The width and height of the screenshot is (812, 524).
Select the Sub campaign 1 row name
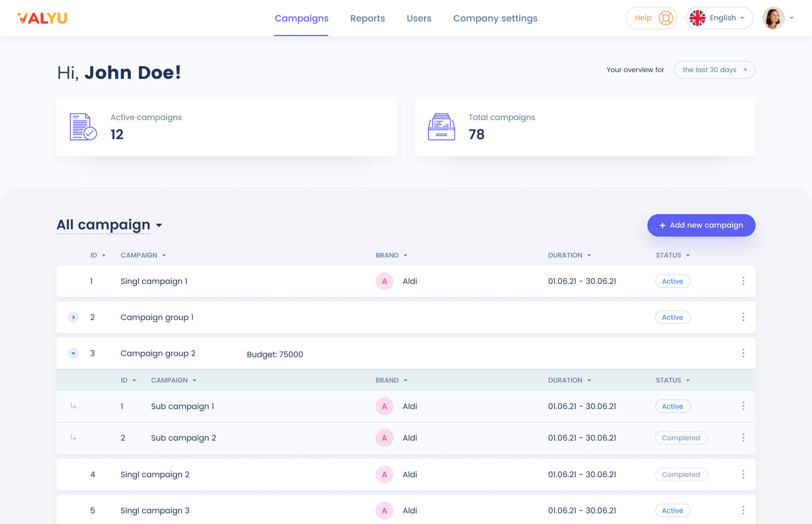pyautogui.click(x=182, y=406)
